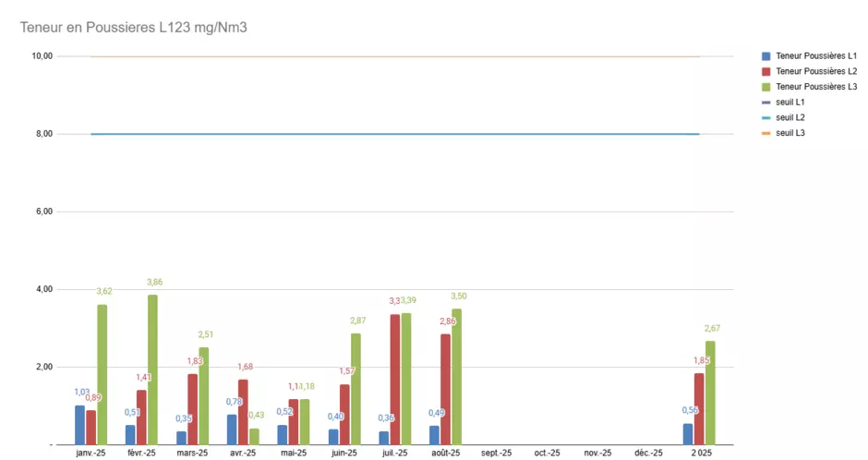Click the blue L1 bar for avr.-25

231,430
